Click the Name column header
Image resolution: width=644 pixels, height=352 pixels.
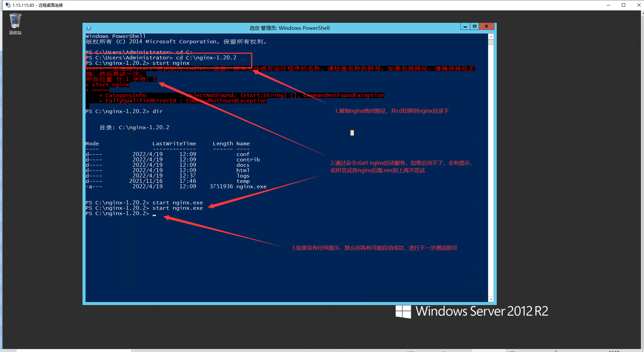point(243,144)
